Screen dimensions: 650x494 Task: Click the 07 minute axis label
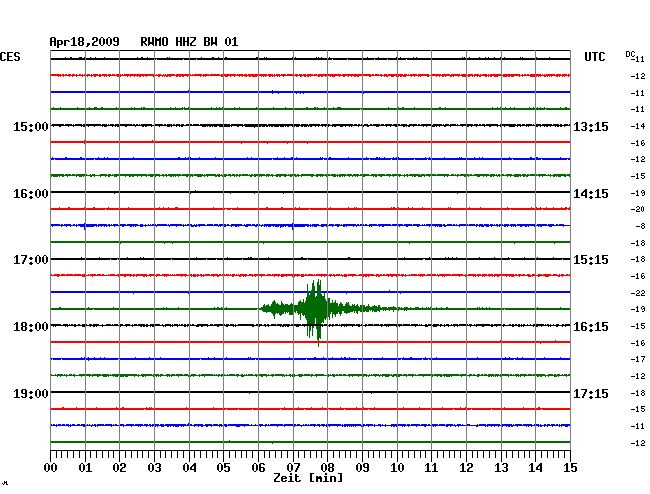293,468
